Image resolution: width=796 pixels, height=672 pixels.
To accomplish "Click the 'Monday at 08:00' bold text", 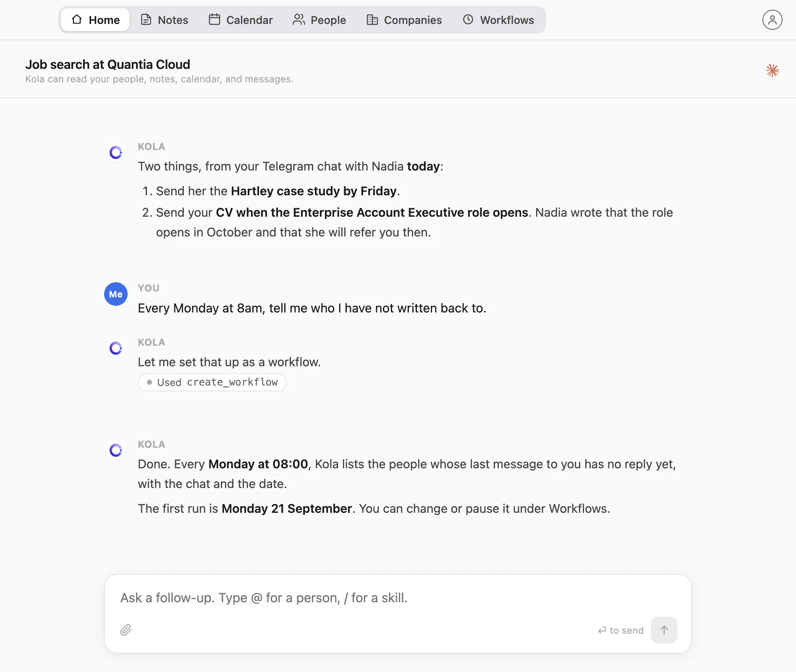I will [258, 464].
